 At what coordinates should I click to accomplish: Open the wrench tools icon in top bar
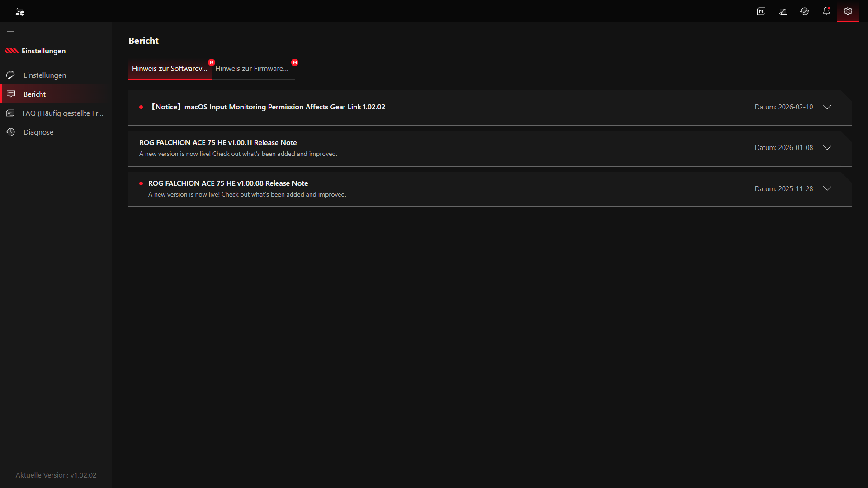point(783,11)
